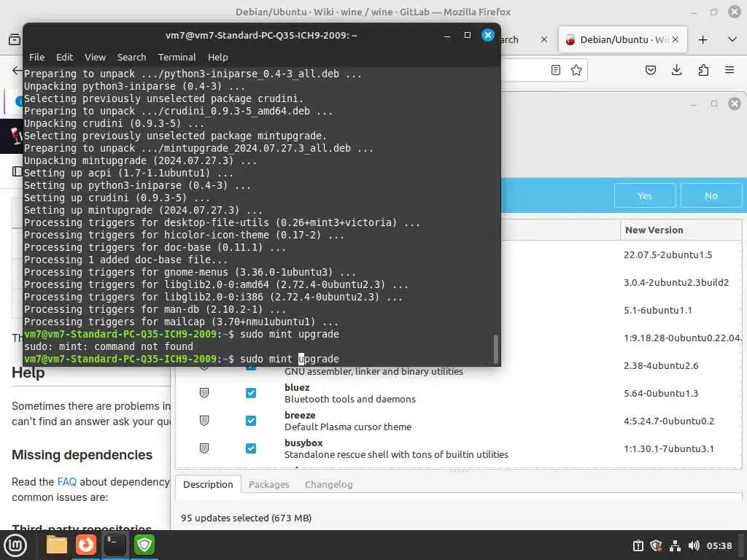Select the breeze package name
This screenshot has width=747, height=560.
pos(300,415)
